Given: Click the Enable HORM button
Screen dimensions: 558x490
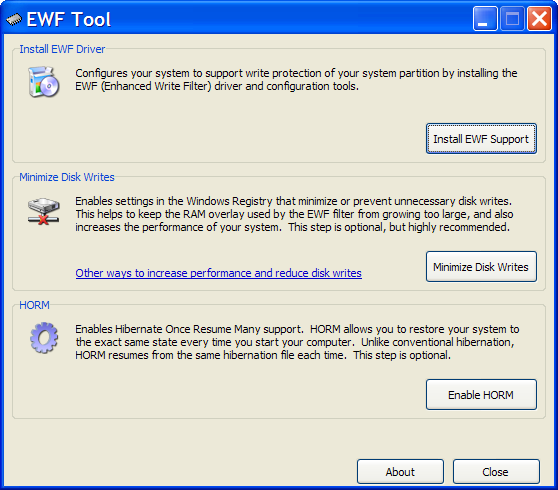Looking at the screenshot, I should (x=481, y=395).
